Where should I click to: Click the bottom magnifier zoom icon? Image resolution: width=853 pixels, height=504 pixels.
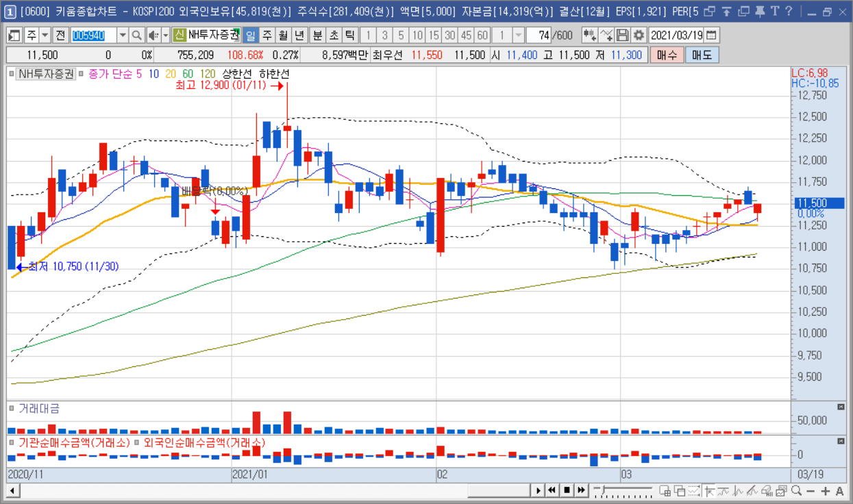click(x=796, y=491)
